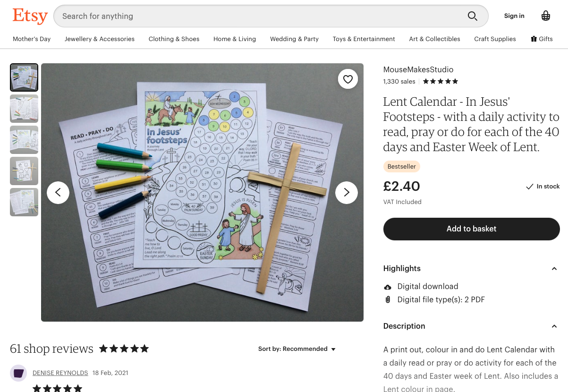Go to the next product image arrow

(347, 193)
